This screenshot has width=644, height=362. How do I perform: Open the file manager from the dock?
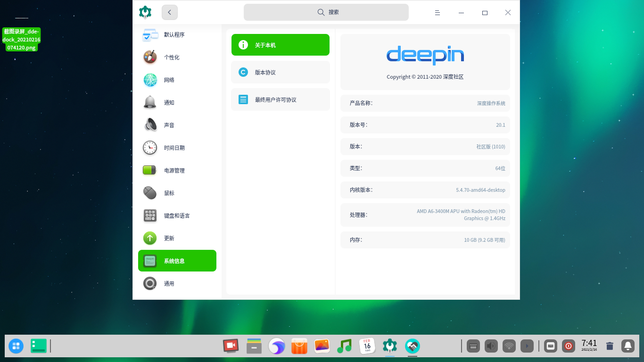click(254, 346)
